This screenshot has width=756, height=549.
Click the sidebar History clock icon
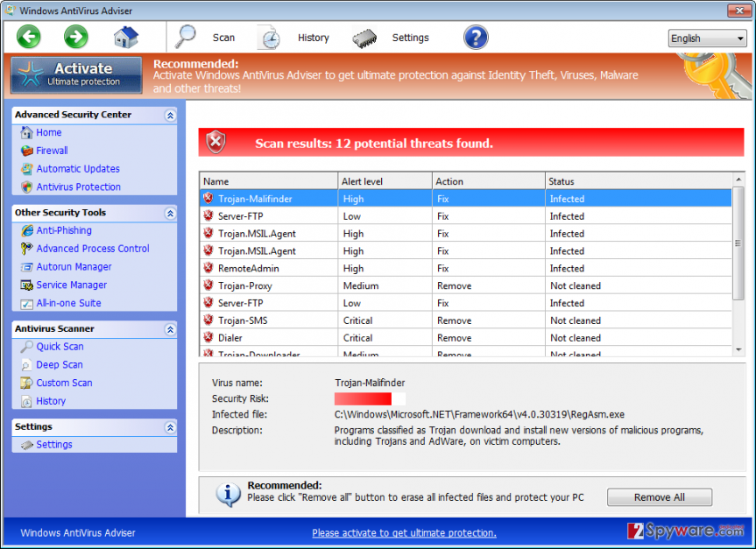26,402
